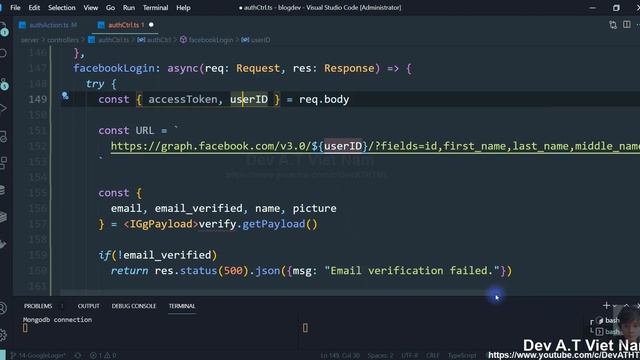Open the View menu

pyautogui.click(x=91, y=8)
